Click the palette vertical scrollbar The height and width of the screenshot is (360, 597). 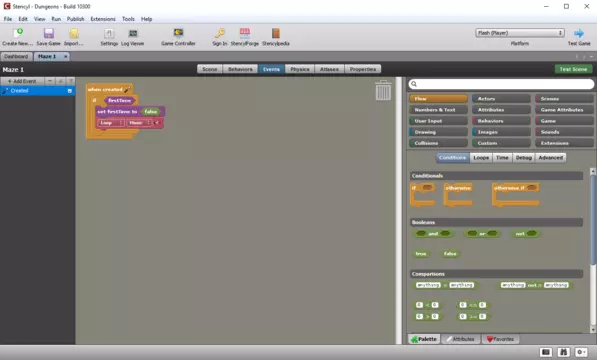pyautogui.click(x=593, y=250)
